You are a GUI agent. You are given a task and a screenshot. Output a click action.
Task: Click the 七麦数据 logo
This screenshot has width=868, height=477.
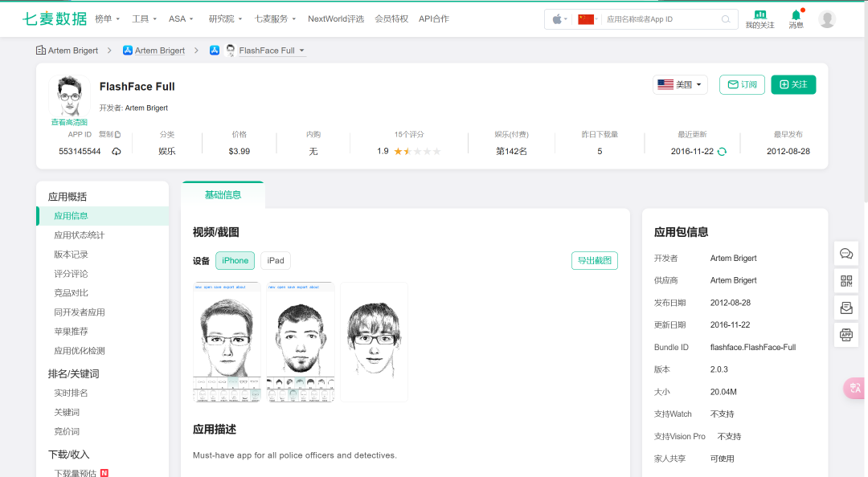(55, 18)
